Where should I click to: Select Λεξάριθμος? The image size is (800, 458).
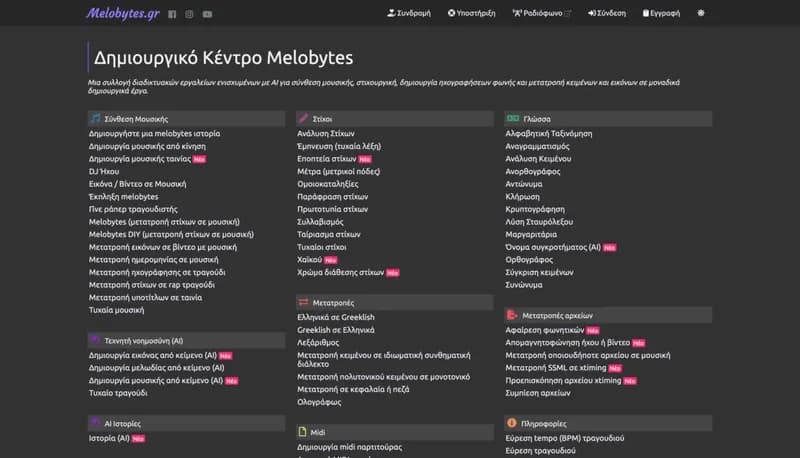point(318,343)
